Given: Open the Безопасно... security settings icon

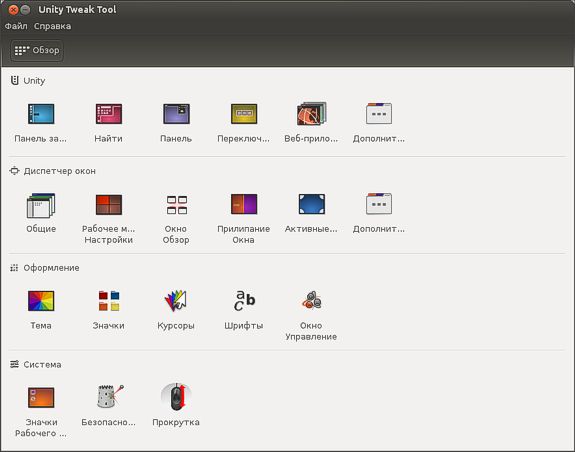Looking at the screenshot, I should coord(110,397).
